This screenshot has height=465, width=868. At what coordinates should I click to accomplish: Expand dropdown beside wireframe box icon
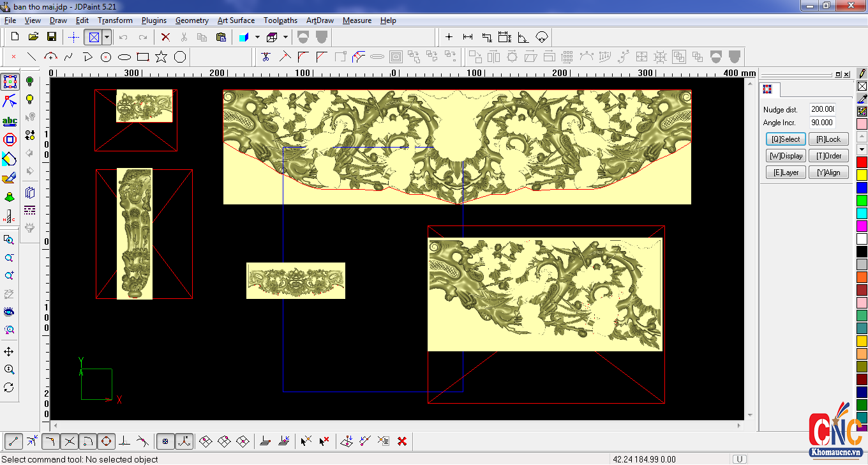(x=285, y=37)
